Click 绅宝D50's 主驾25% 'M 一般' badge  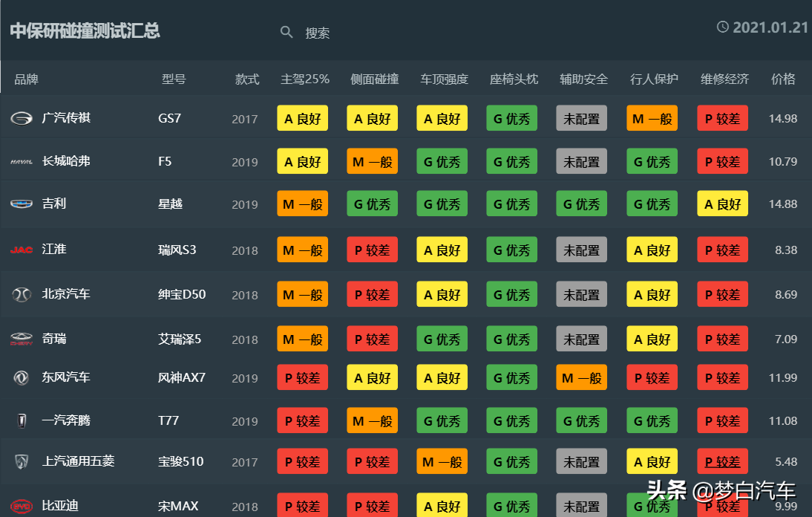tap(302, 295)
